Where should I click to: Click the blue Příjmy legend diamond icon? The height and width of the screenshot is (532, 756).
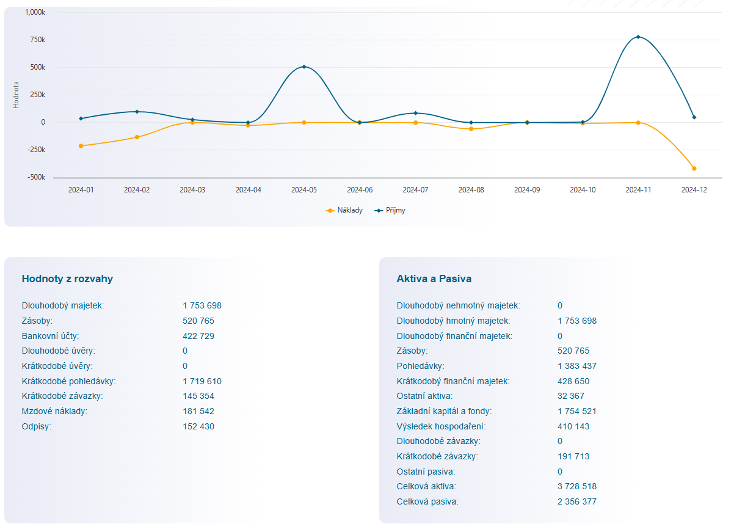click(379, 210)
